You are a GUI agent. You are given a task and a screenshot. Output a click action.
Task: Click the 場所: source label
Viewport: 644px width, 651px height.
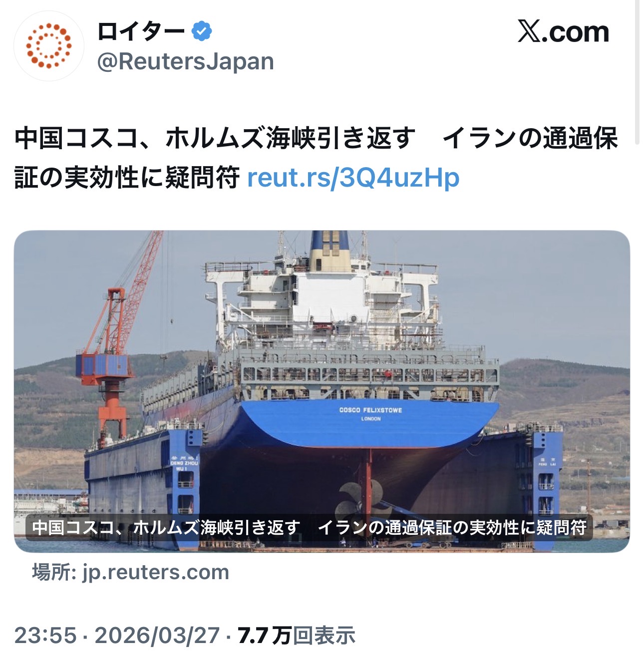pos(54,572)
